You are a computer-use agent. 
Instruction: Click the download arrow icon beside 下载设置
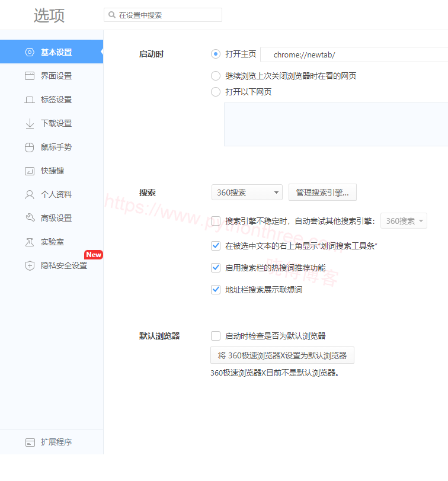tap(30, 123)
